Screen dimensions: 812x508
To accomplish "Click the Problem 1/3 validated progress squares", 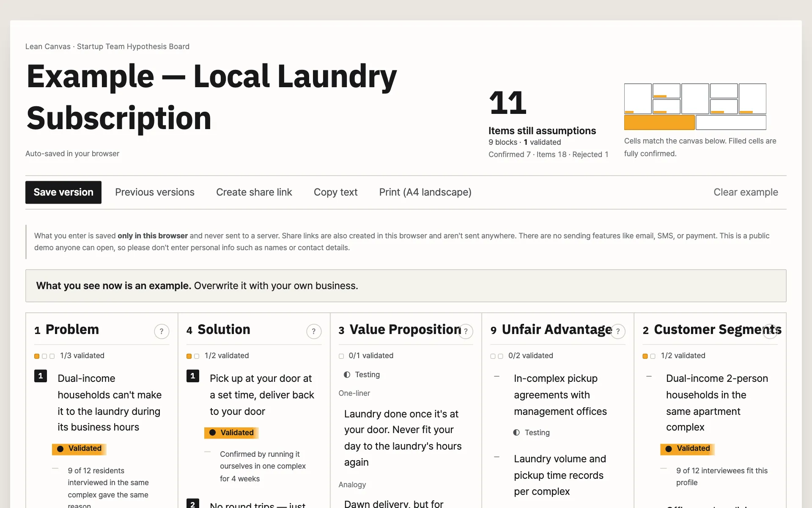I will (44, 356).
